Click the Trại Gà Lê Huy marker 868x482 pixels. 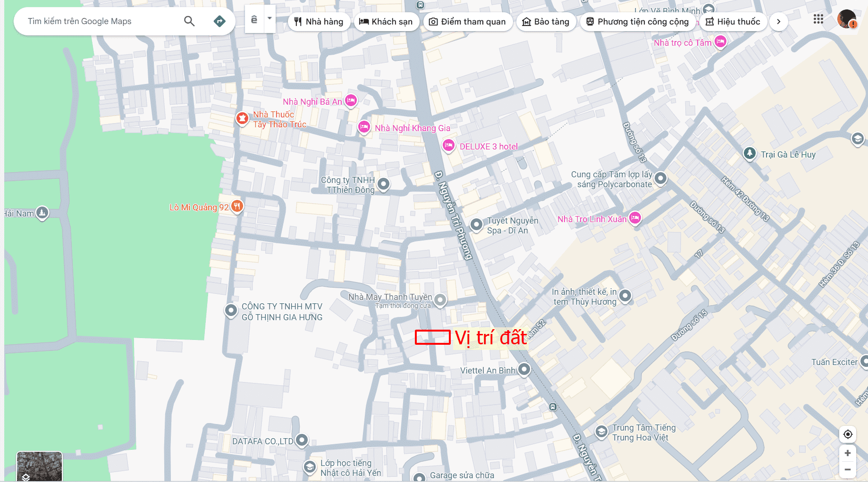750,153
